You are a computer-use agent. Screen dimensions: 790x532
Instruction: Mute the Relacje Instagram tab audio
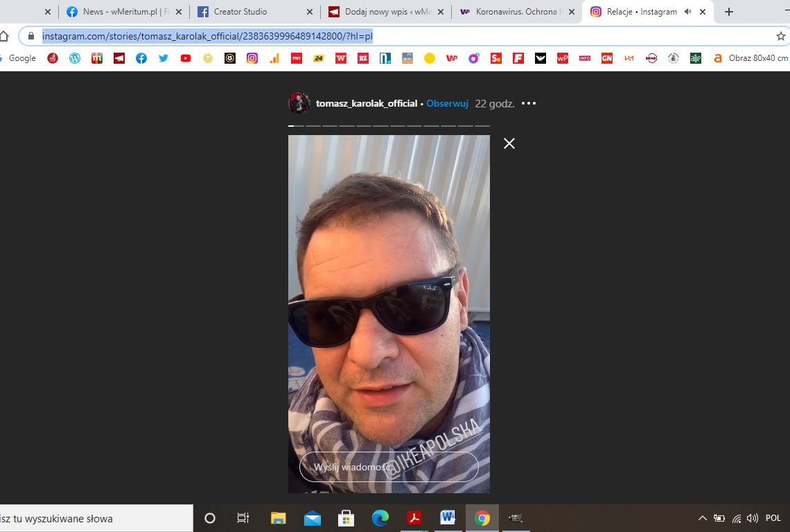pos(687,12)
